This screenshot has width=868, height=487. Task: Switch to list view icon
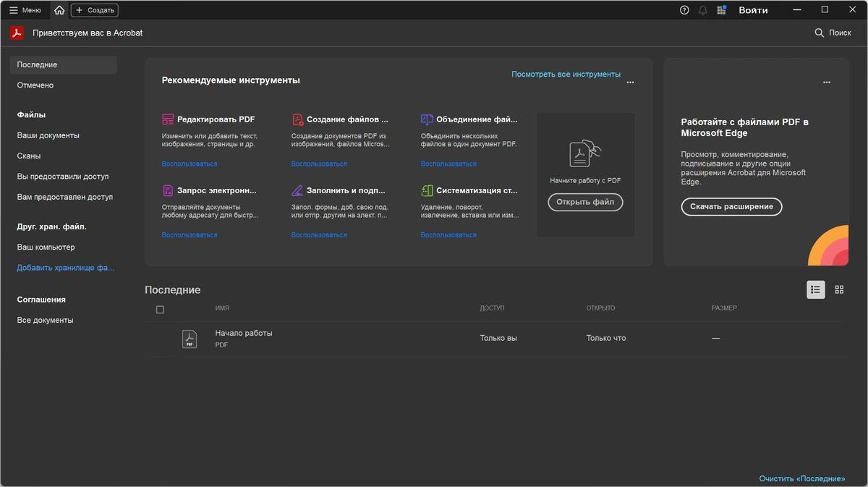tap(816, 289)
